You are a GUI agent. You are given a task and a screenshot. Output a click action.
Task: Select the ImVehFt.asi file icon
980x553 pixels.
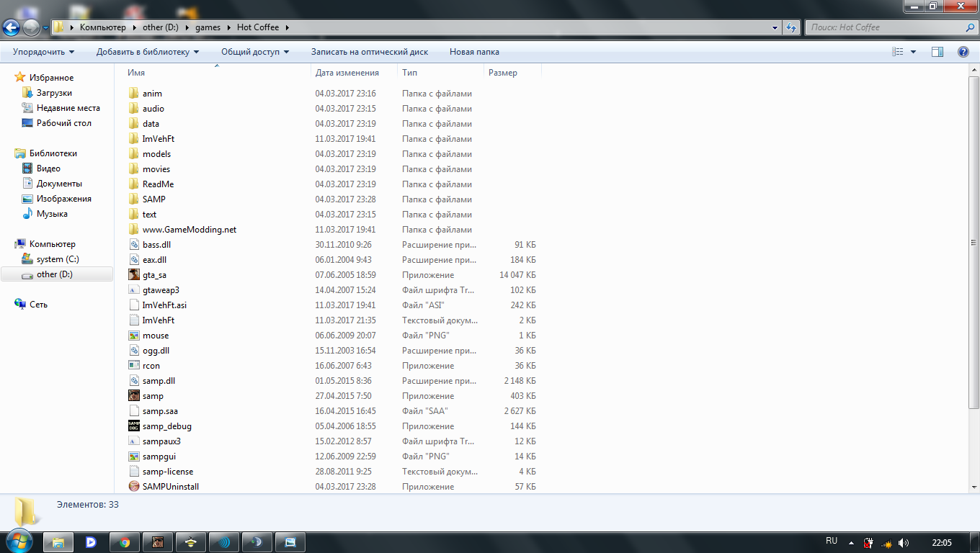133,305
